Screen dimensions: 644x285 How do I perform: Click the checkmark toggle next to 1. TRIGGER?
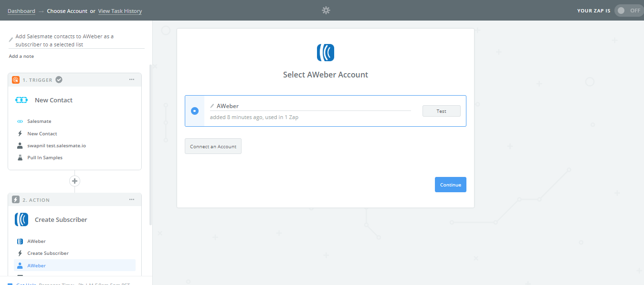click(x=59, y=79)
